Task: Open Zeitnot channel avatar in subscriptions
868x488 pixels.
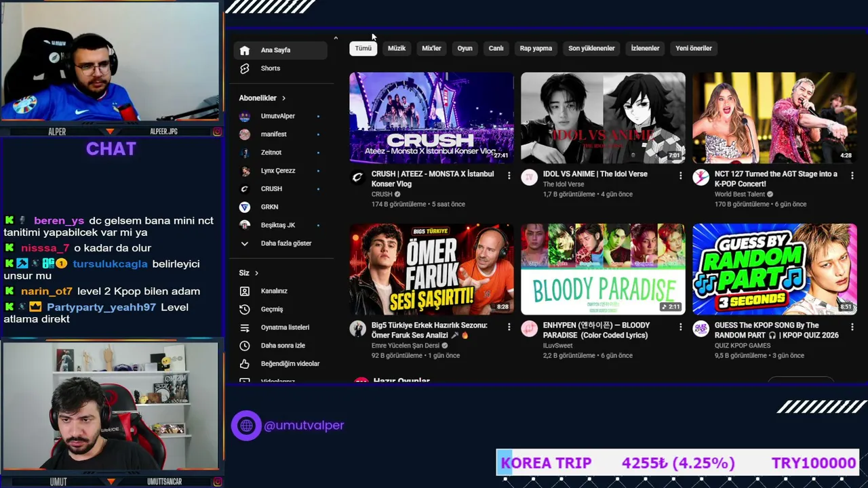Action: [x=245, y=152]
